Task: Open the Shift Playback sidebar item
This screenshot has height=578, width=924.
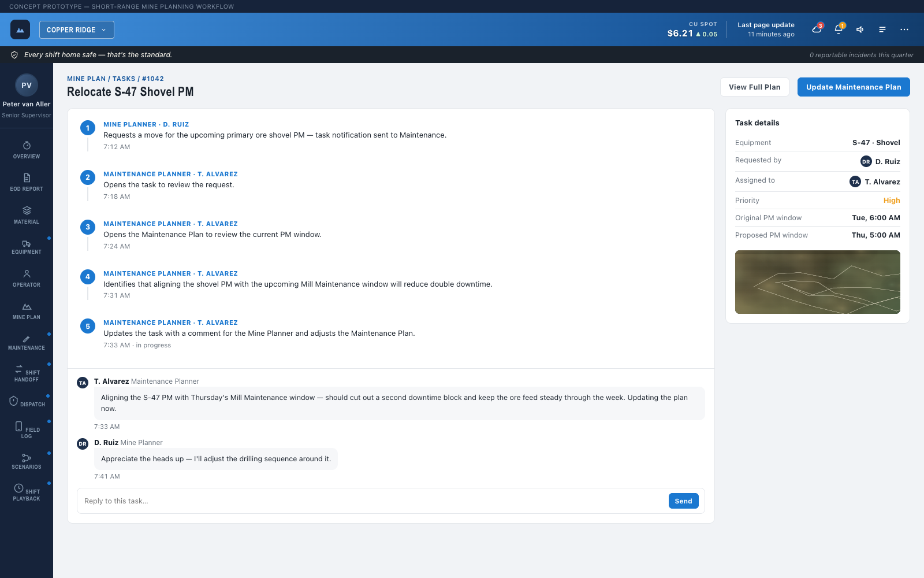Action: coord(27,492)
